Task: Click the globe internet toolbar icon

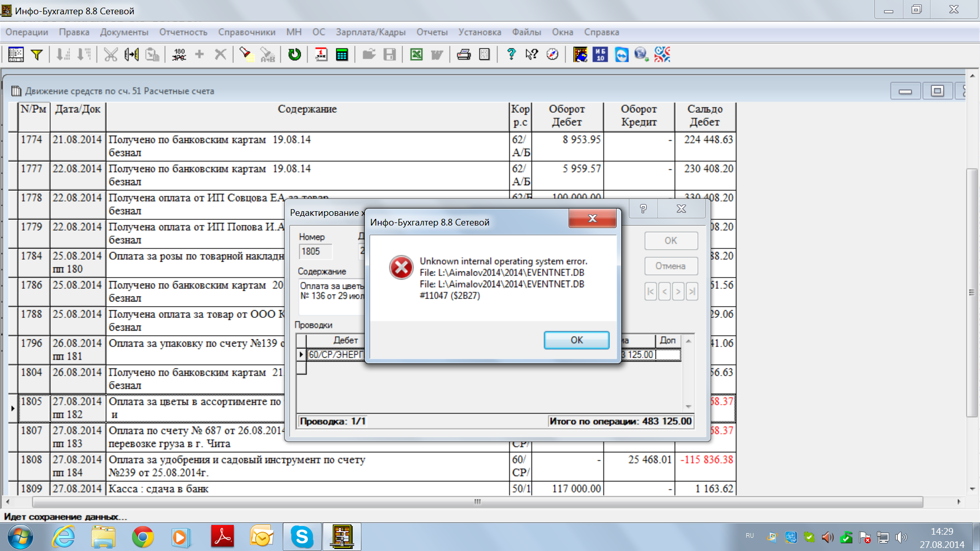Action: tap(642, 54)
